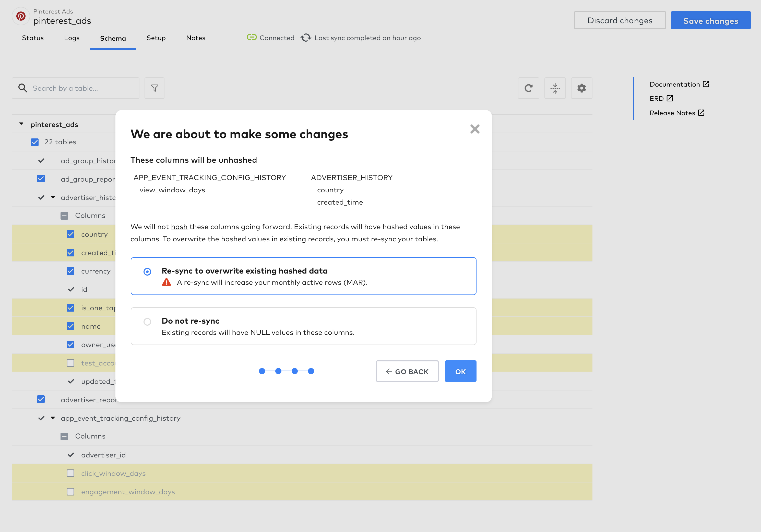761x532 pixels.
Task: Click the sync arrows icon
Action: (306, 38)
